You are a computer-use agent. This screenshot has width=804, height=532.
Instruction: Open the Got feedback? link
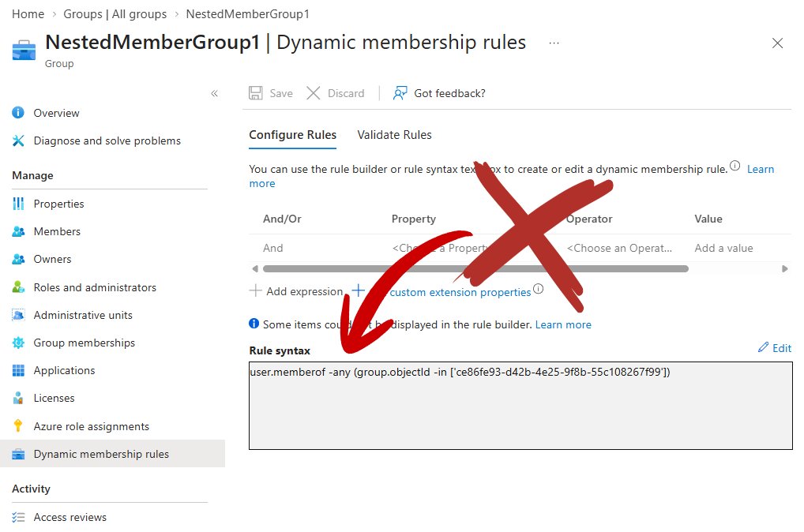click(x=449, y=93)
